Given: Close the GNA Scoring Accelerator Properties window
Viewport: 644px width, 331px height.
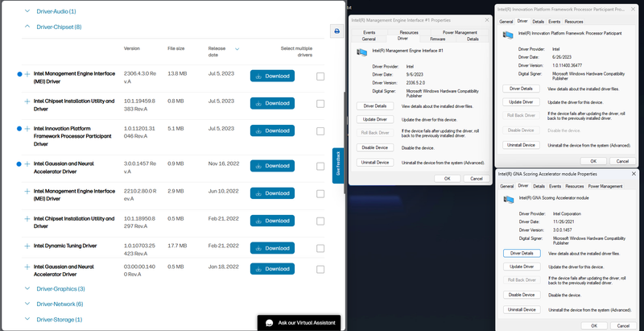Looking at the screenshot, I should point(634,174).
